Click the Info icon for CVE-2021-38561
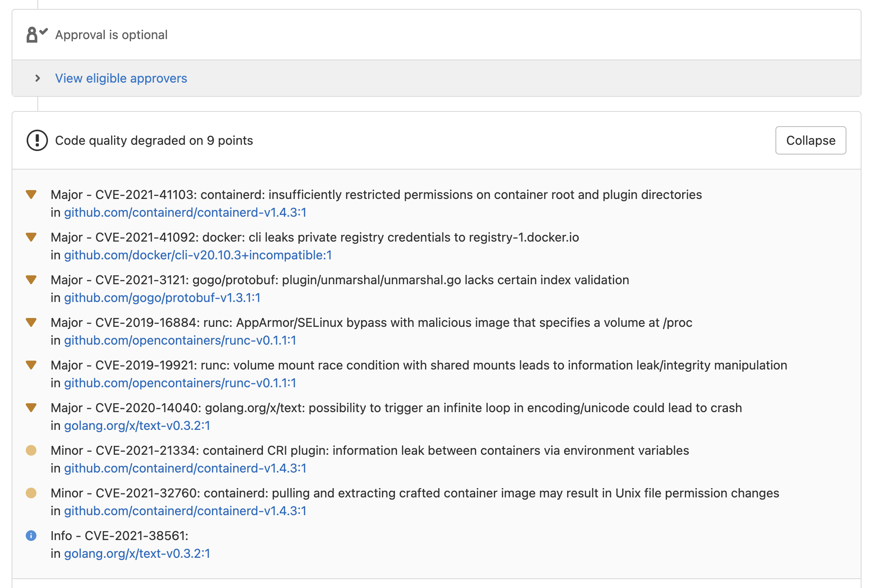874x588 pixels. coord(31,535)
